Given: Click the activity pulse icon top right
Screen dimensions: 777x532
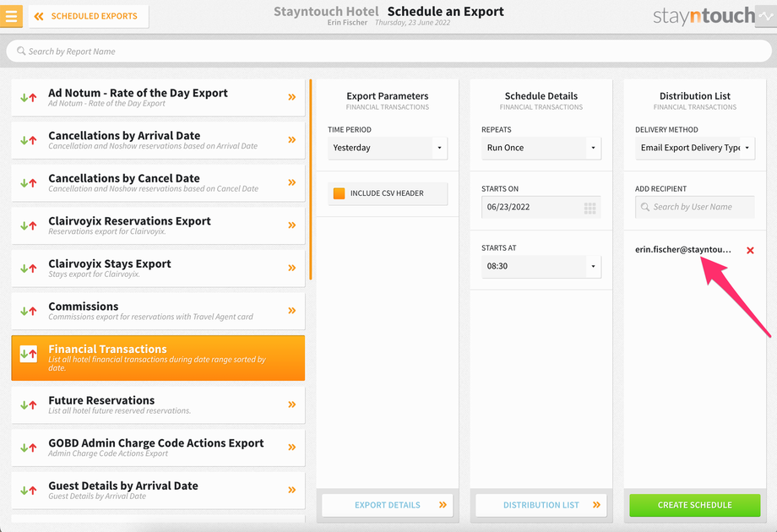Looking at the screenshot, I should (766, 16).
